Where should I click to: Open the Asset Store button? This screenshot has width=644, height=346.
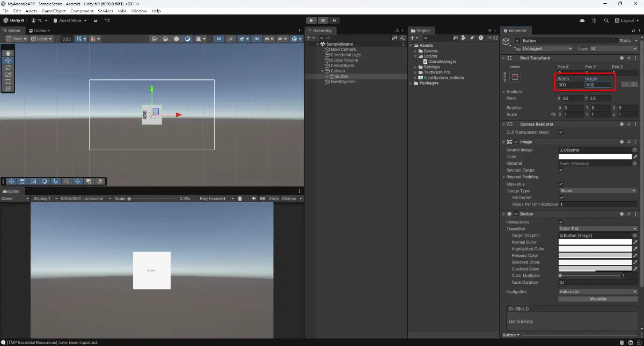[x=70, y=20]
